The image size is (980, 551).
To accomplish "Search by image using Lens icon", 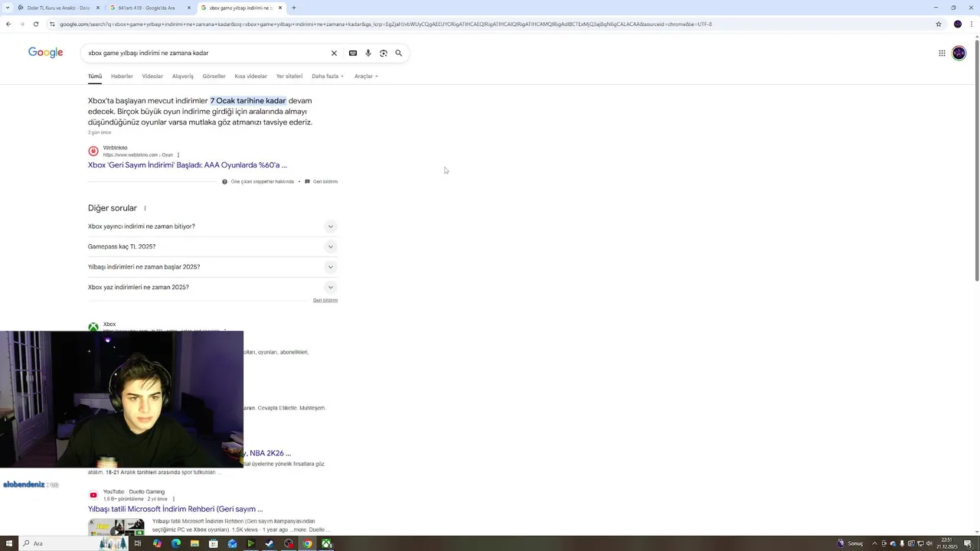I will [x=384, y=53].
